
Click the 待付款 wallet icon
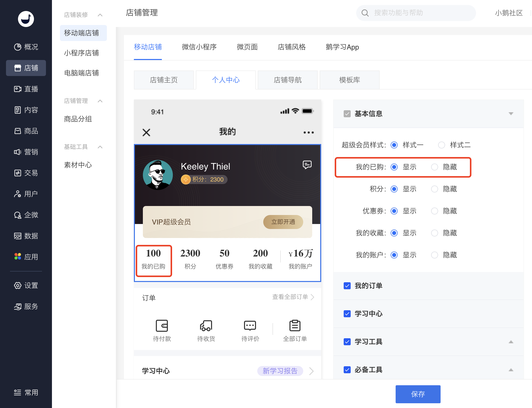click(162, 325)
